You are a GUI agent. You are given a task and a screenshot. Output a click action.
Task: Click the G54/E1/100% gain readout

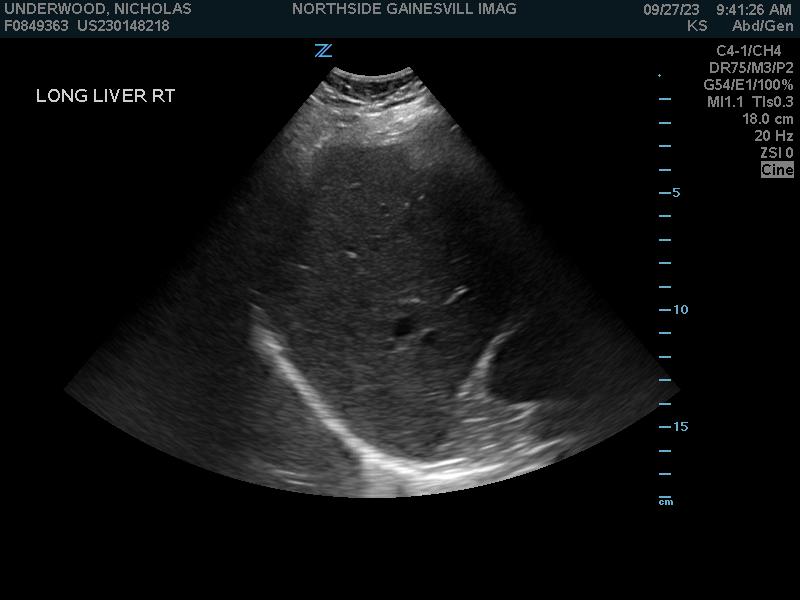(x=748, y=85)
